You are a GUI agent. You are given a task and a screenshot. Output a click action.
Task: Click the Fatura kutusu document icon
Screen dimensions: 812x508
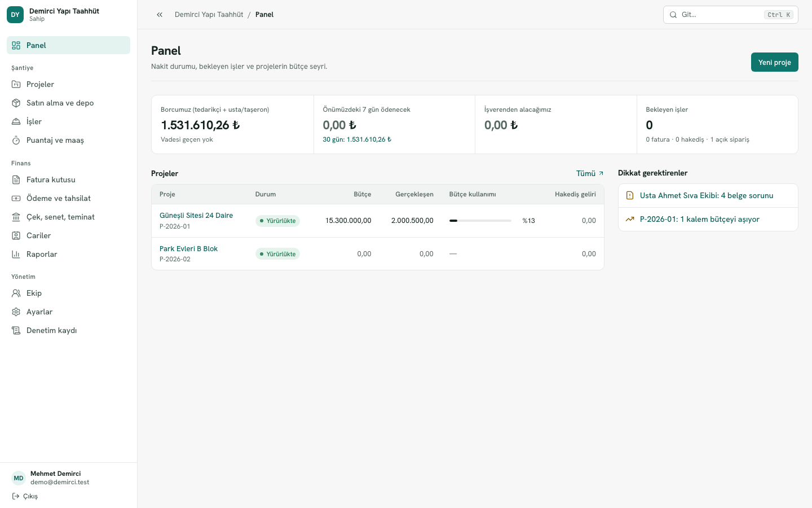16,179
